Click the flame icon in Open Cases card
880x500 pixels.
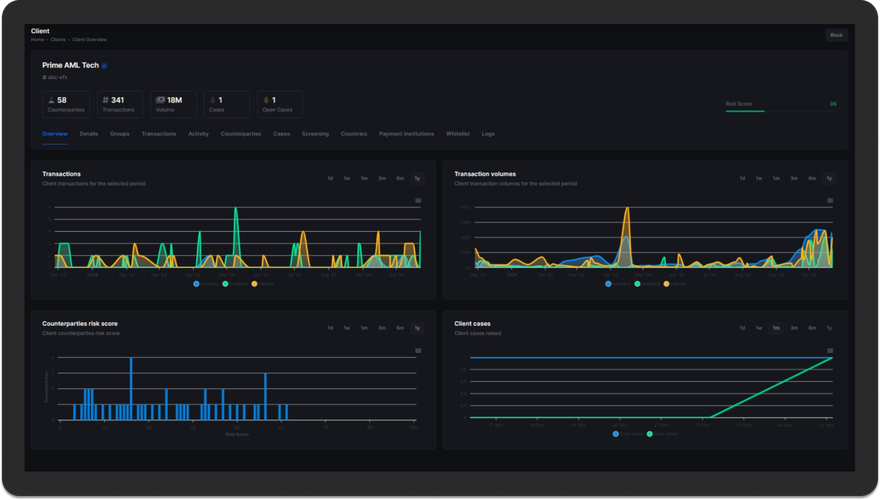pyautogui.click(x=266, y=100)
